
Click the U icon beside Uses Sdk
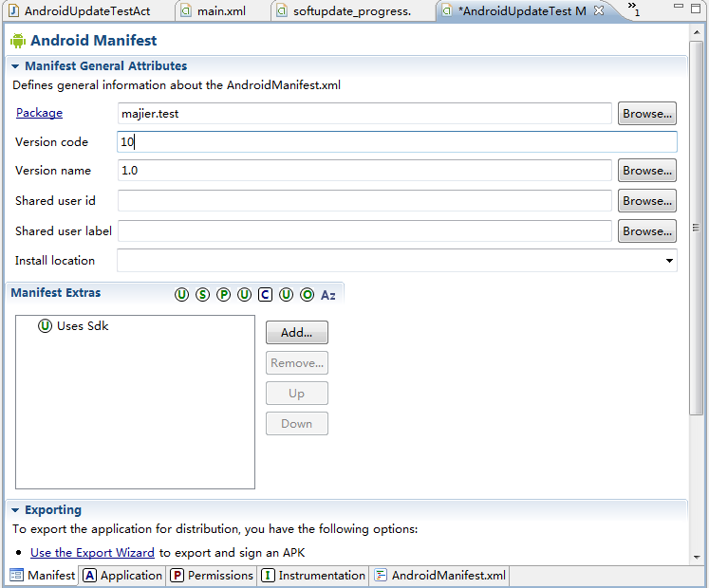pos(45,325)
